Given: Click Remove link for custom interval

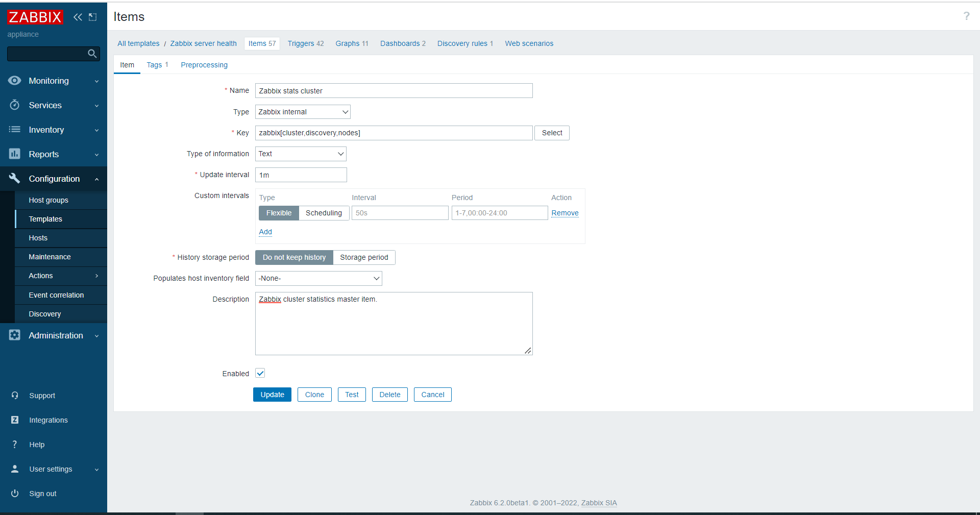Looking at the screenshot, I should 565,213.
